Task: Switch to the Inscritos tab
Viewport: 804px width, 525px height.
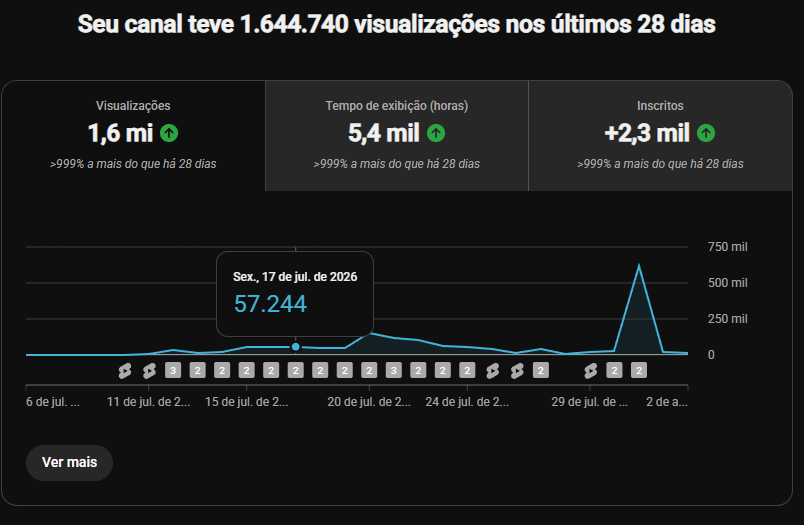Action: [660, 136]
